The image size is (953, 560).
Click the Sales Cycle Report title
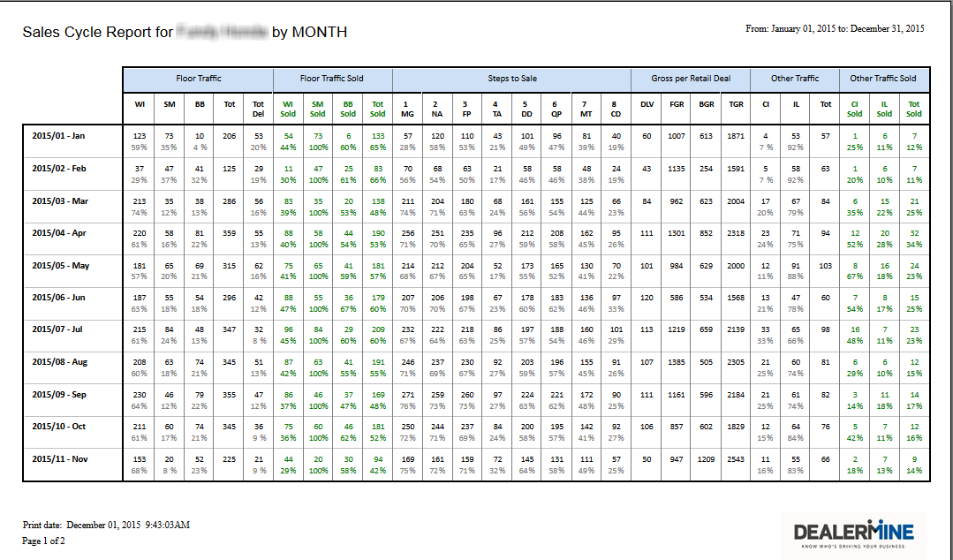(185, 33)
